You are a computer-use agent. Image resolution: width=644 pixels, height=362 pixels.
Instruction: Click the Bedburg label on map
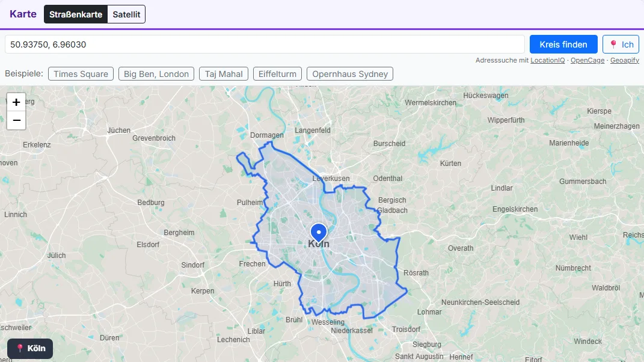click(x=151, y=203)
